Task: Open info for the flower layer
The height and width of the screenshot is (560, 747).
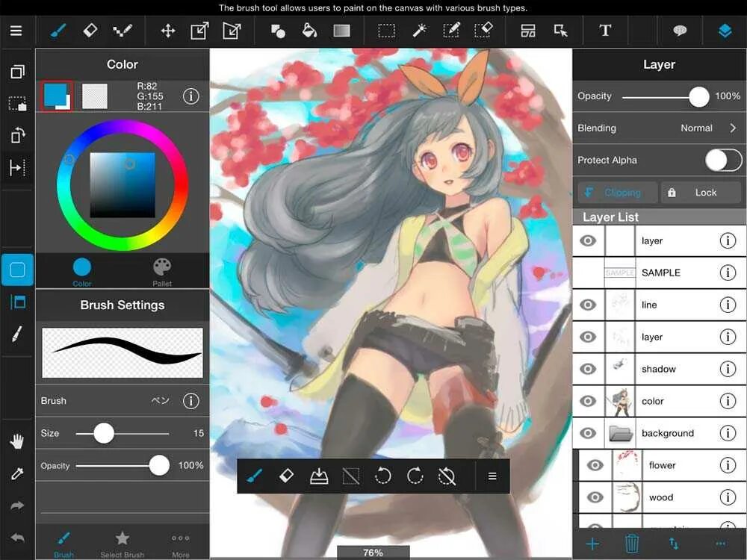Action: 728,465
